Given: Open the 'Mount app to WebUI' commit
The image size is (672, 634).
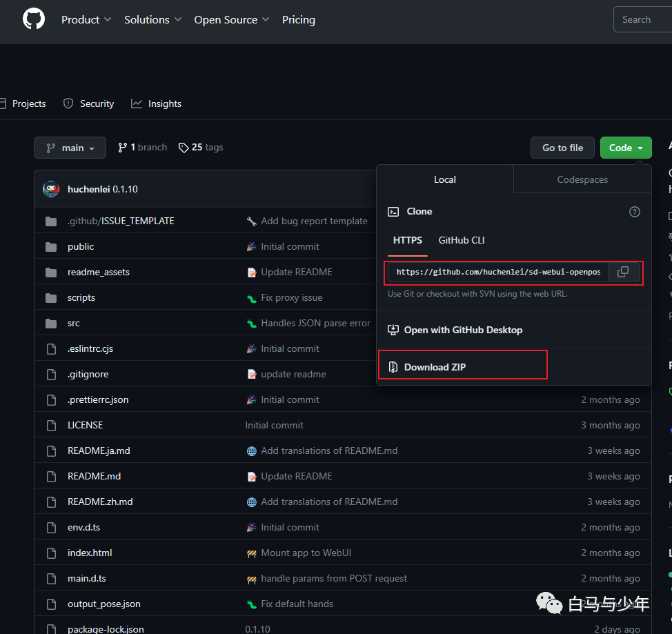Looking at the screenshot, I should pyautogui.click(x=306, y=553).
